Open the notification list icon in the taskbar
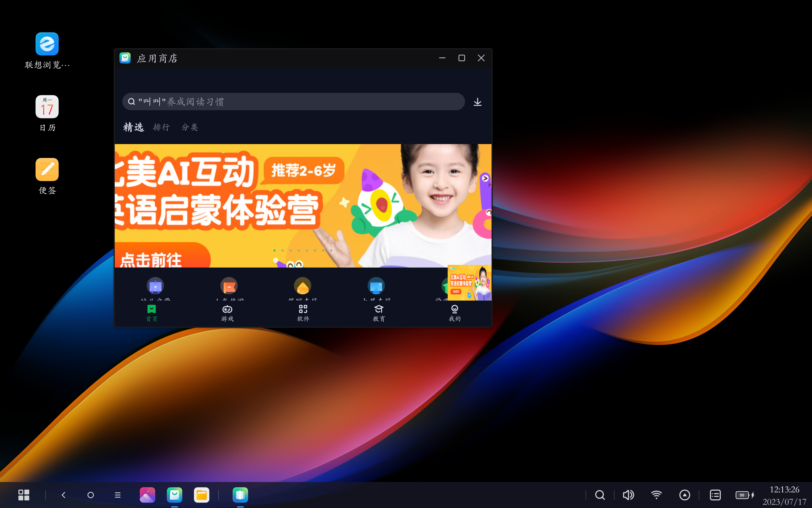 click(x=715, y=495)
